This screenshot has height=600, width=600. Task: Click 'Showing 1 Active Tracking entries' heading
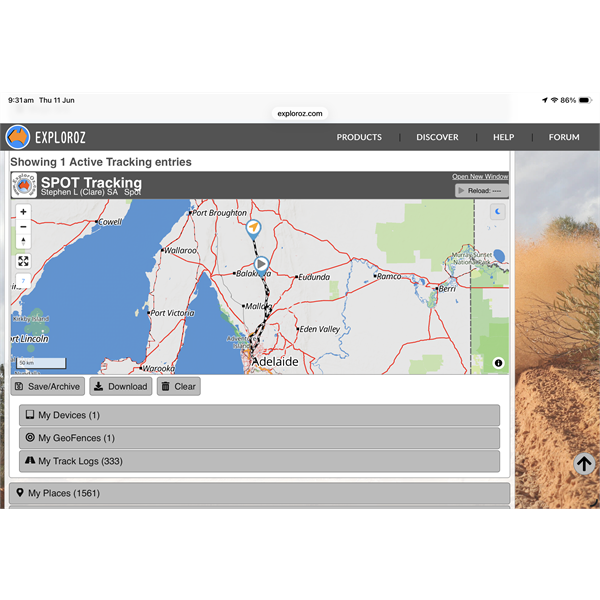click(x=101, y=162)
